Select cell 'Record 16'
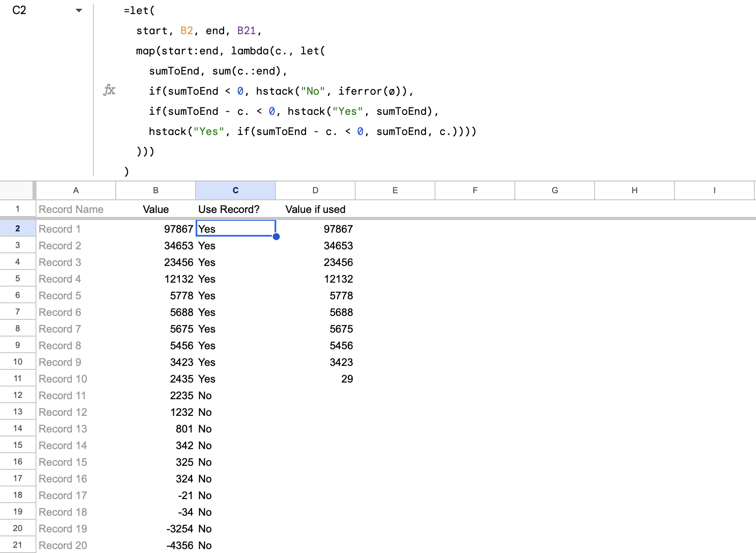This screenshot has width=756, height=553. click(x=76, y=479)
